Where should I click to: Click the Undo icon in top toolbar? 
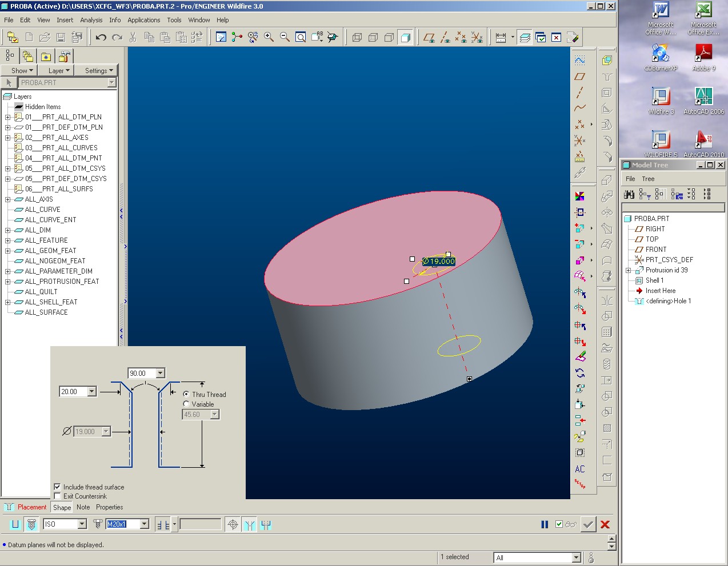point(101,38)
